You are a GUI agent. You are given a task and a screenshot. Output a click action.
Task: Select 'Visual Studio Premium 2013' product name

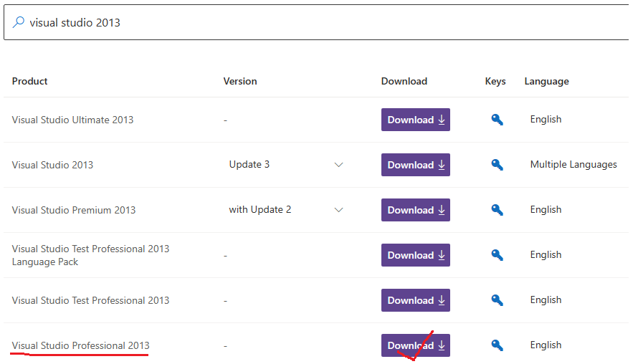click(74, 210)
